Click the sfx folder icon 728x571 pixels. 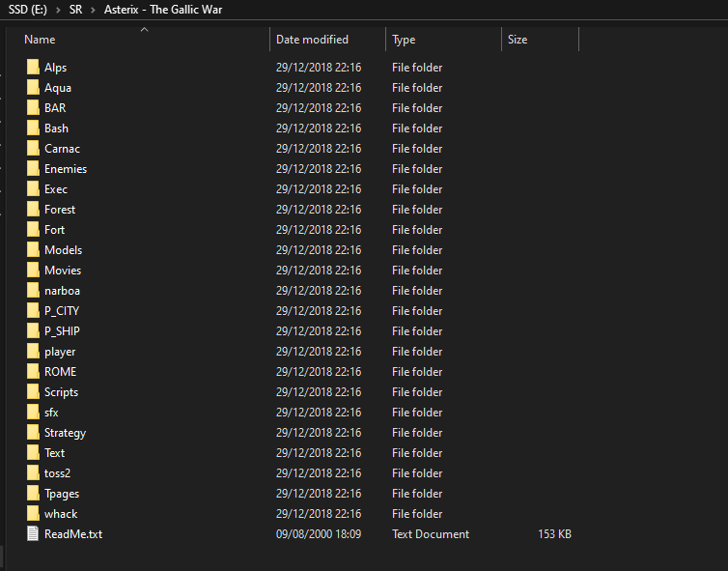tap(33, 413)
